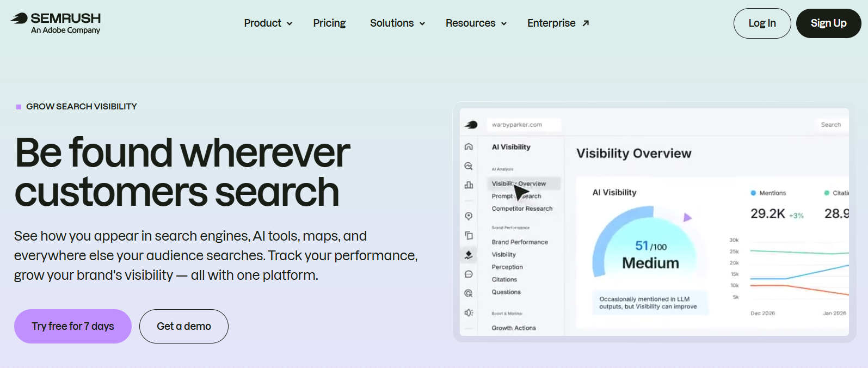Click the Sign Up button
Screen dimensions: 868x368
click(x=828, y=23)
